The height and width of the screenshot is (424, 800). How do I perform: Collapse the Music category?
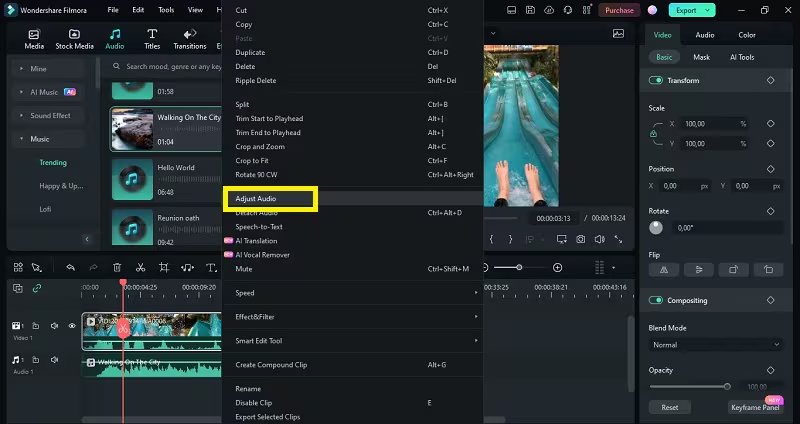[21, 139]
